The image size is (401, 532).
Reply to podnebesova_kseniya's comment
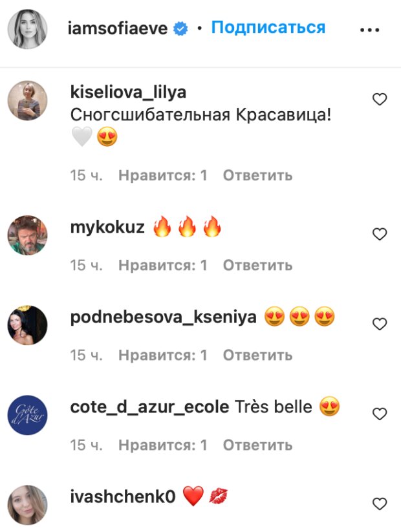257,356
